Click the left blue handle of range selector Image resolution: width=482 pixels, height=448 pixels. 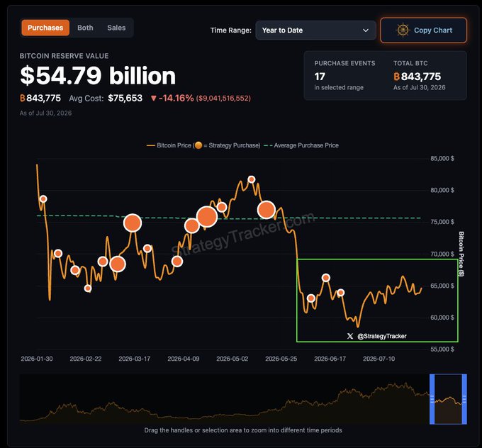[432, 399]
